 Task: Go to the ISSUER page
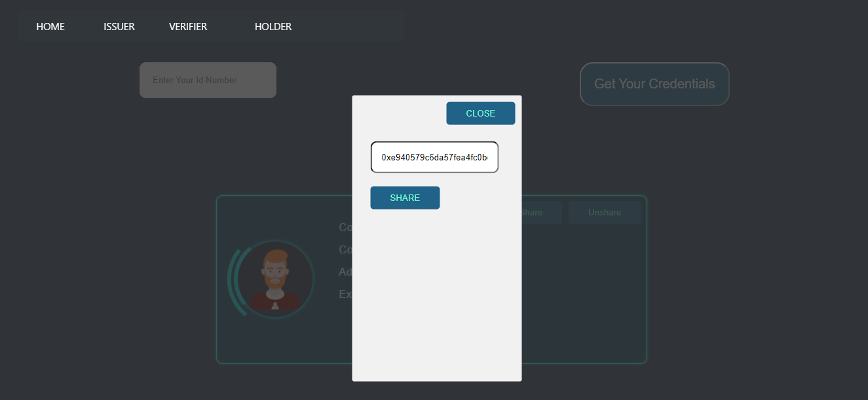pyautogui.click(x=119, y=27)
